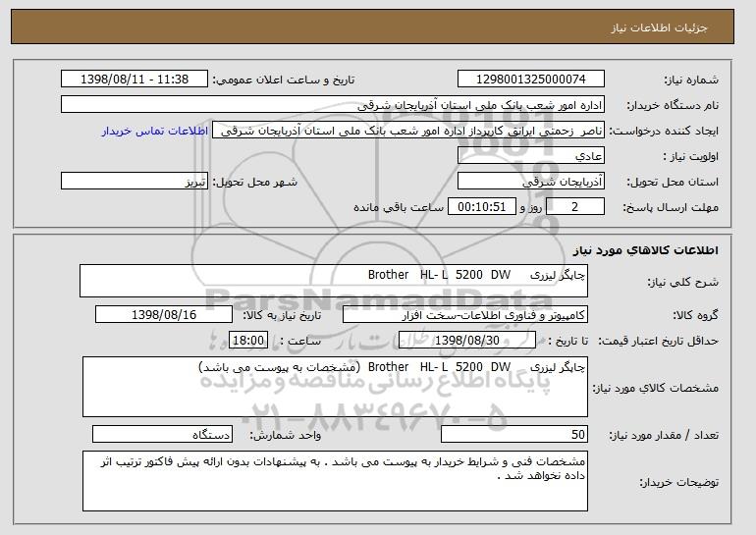756x535 pixels.
Task: Click the توضیحات خریدار label
Action: pos(678,482)
